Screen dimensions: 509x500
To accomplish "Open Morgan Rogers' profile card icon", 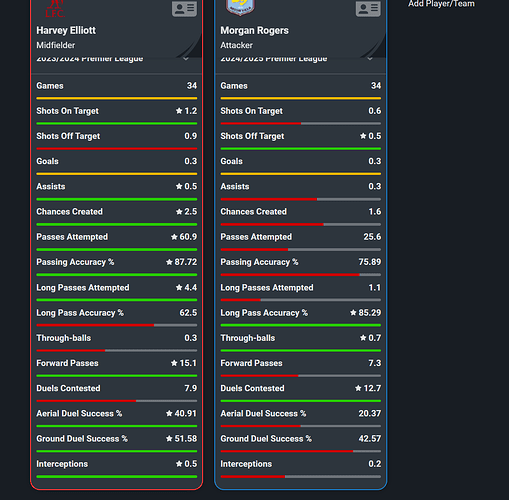I will (368, 8).
